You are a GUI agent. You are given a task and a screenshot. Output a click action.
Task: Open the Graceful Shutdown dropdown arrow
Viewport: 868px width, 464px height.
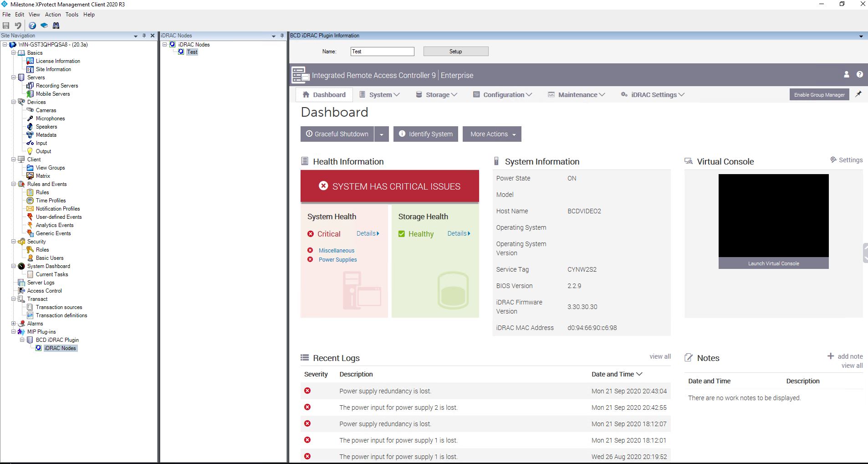click(x=382, y=134)
